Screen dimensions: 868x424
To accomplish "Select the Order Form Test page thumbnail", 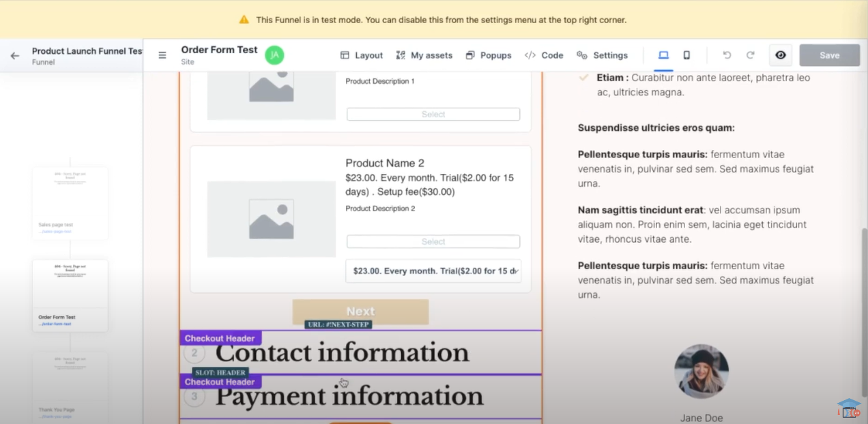I will 70,293.
